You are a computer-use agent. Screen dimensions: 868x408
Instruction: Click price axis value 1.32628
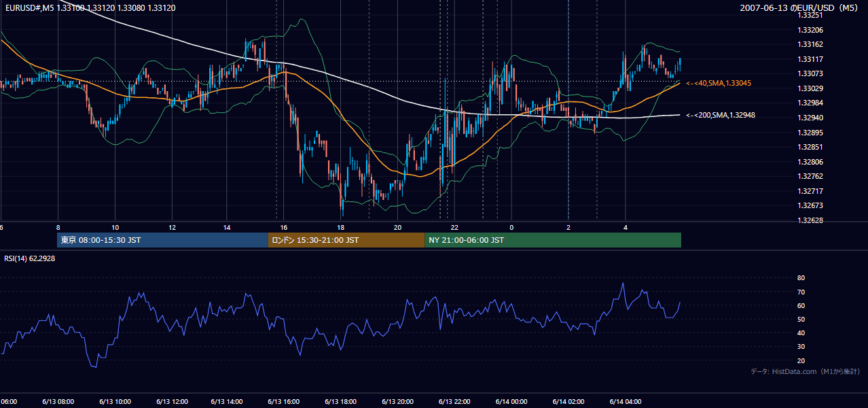[x=810, y=220]
